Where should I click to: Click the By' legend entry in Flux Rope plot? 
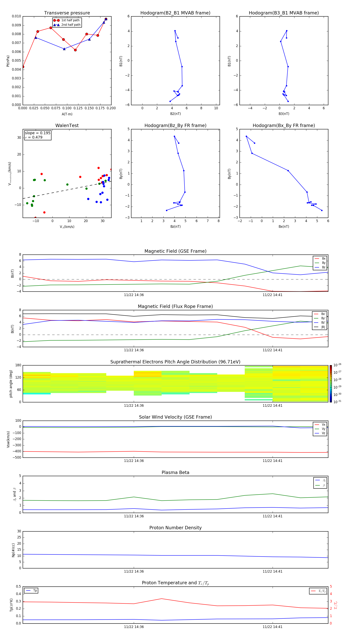[x=320, y=318]
